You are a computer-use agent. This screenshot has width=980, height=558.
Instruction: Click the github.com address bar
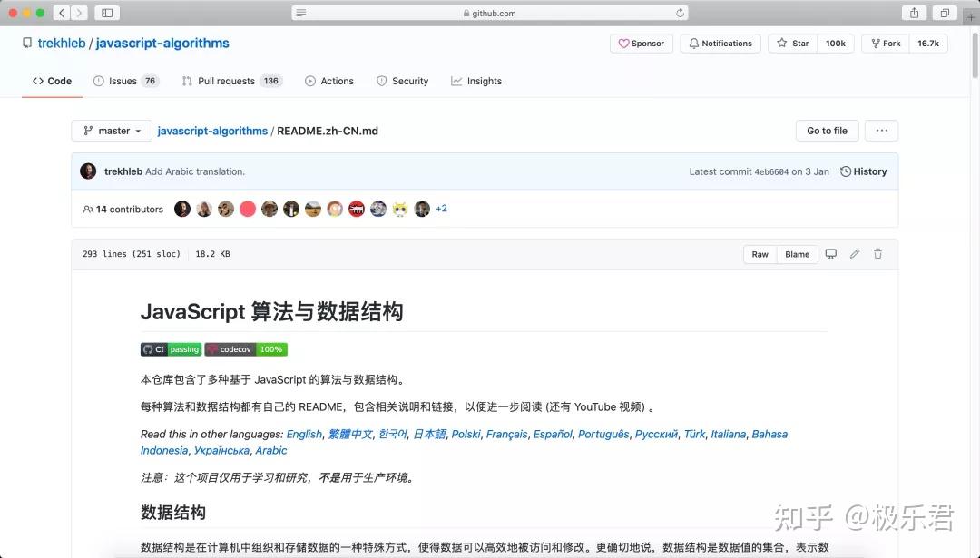(x=490, y=13)
